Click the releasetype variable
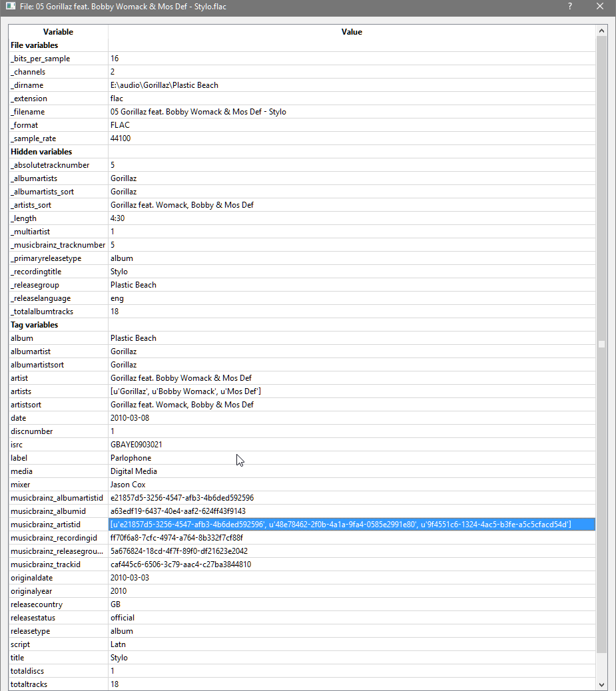 [30, 631]
